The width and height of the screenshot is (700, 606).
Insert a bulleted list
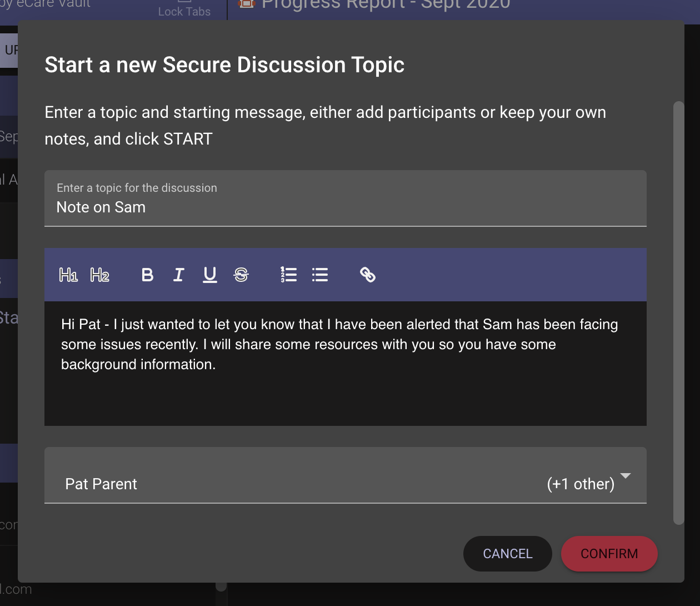(x=320, y=275)
